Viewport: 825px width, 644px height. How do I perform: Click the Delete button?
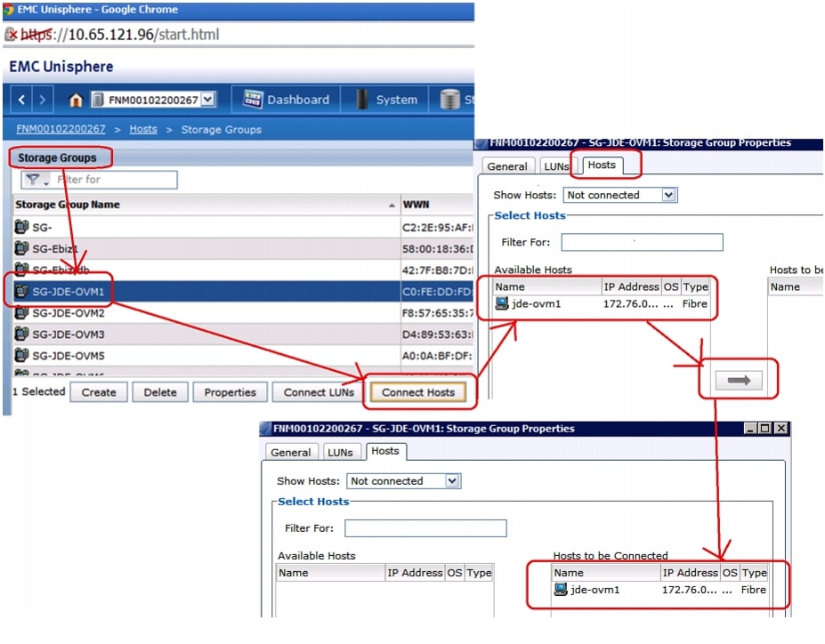pyautogui.click(x=160, y=392)
